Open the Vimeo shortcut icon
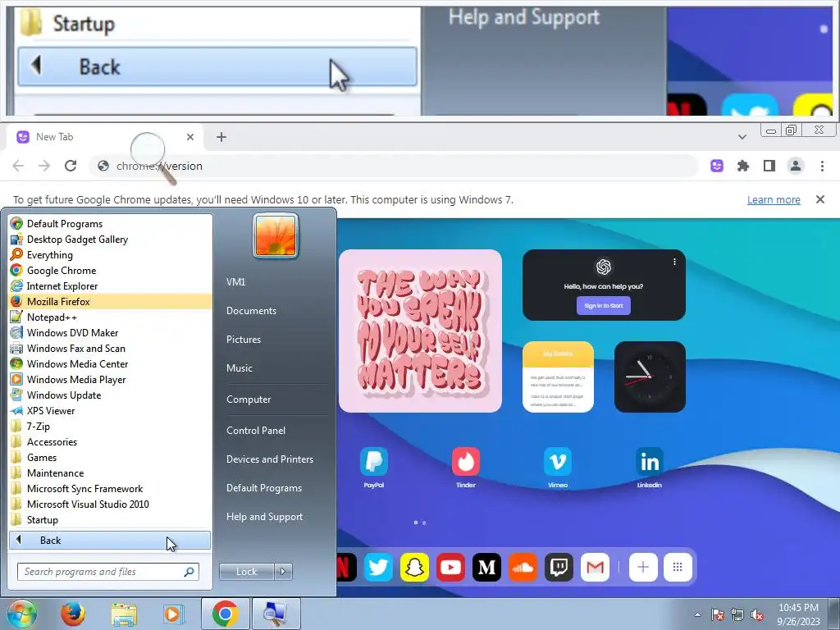This screenshot has height=630, width=840. [x=558, y=462]
